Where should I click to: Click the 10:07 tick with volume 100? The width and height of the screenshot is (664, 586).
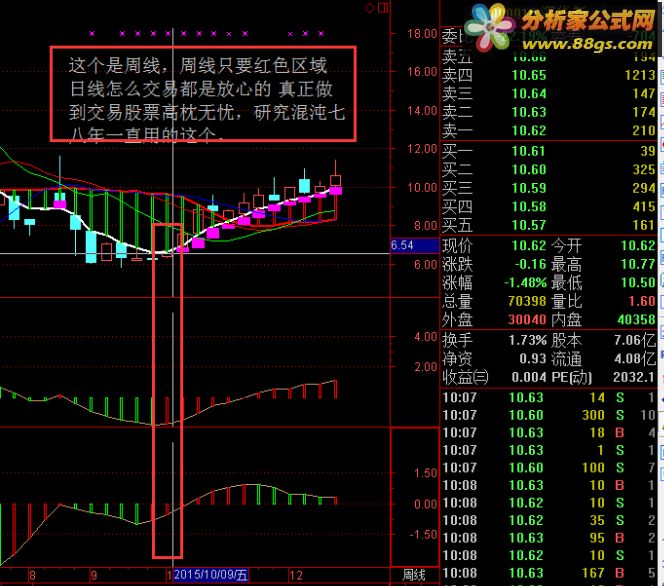click(549, 468)
